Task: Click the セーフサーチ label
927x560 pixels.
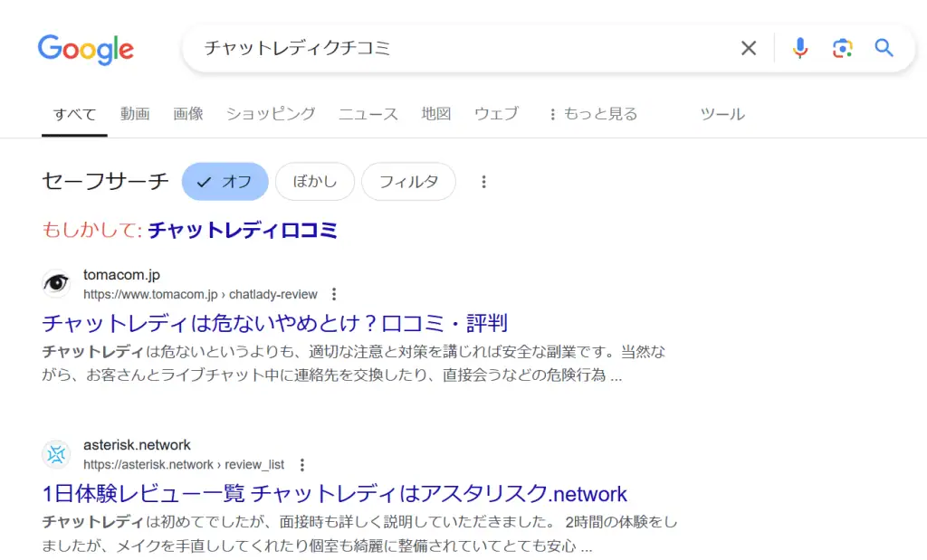Action: [x=105, y=181]
